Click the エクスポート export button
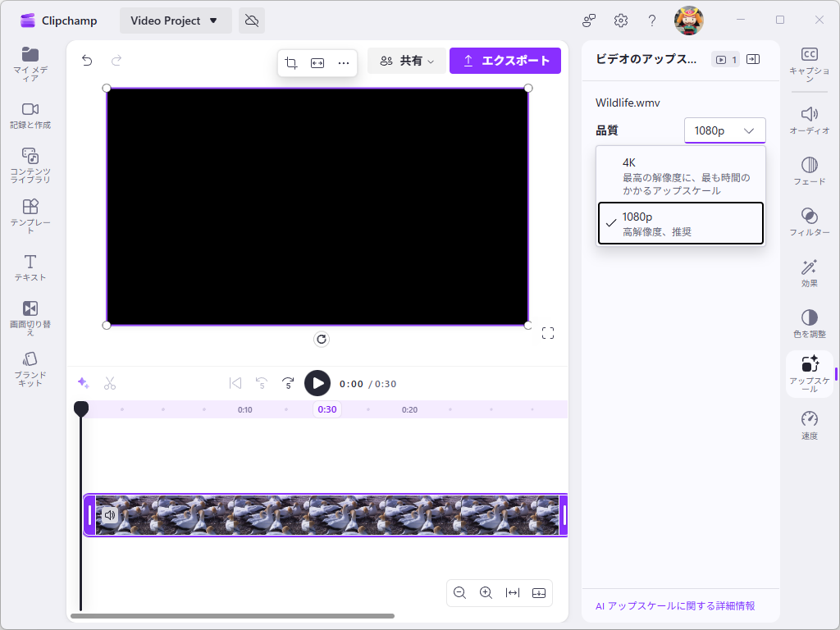This screenshot has height=630, width=840. 505,61
